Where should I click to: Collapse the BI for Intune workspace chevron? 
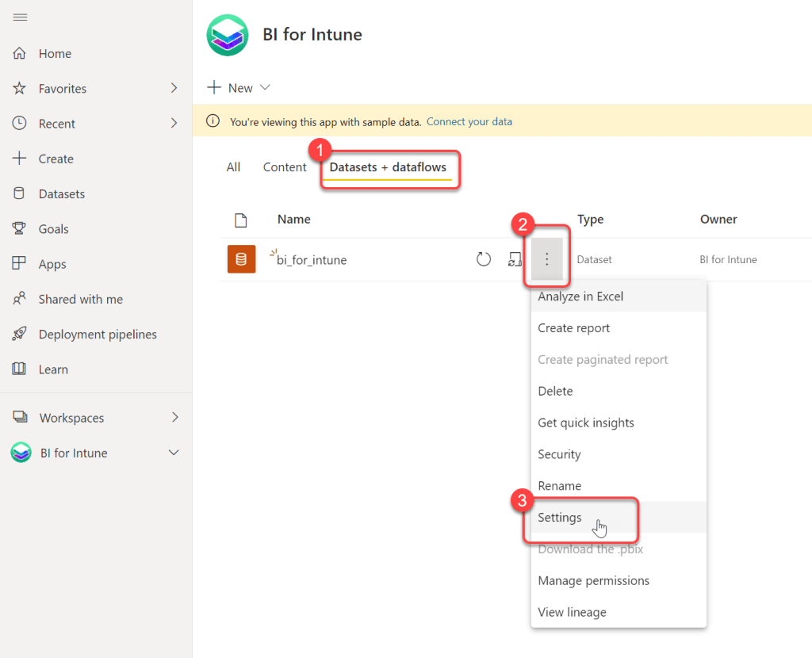pyautogui.click(x=174, y=453)
